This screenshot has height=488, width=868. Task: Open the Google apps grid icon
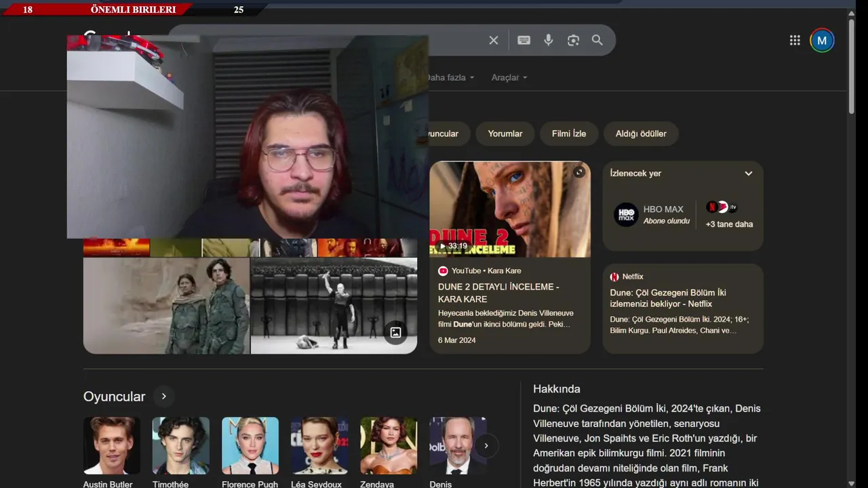click(x=795, y=40)
